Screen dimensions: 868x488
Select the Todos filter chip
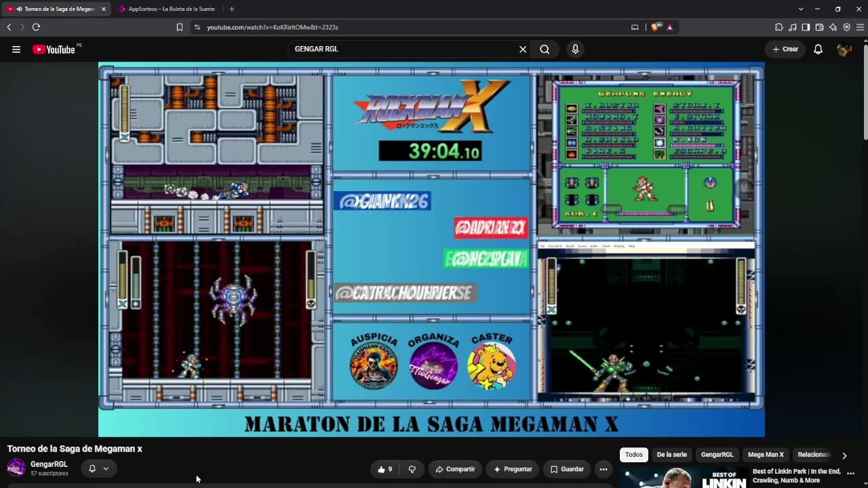[x=633, y=455]
